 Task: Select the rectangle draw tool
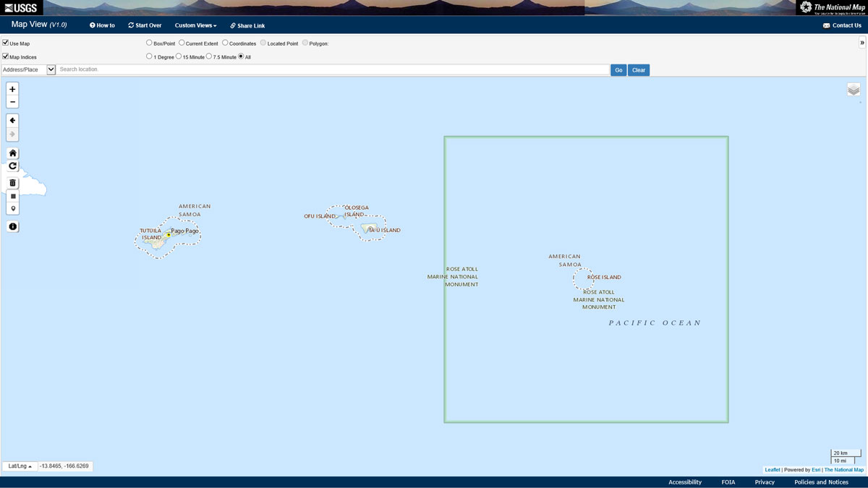click(12, 196)
